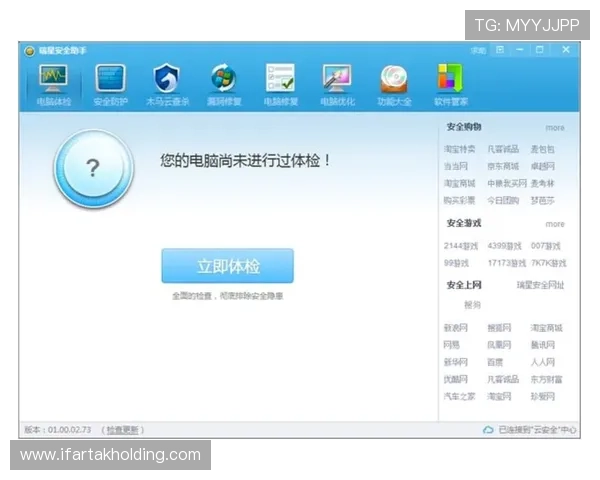600x480 pixels.
Task: Open the 安全防护 security protection tool
Action: point(110,86)
